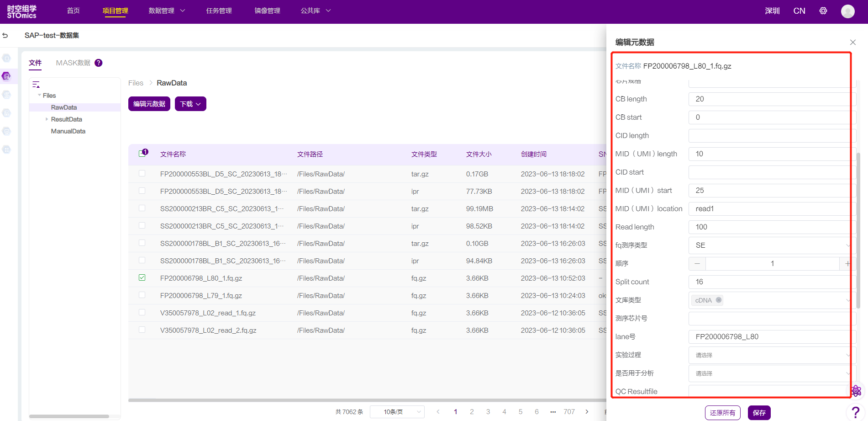Click the back arrow beside SAP-test dataset
Screen dimensions: 868x421
(5, 35)
